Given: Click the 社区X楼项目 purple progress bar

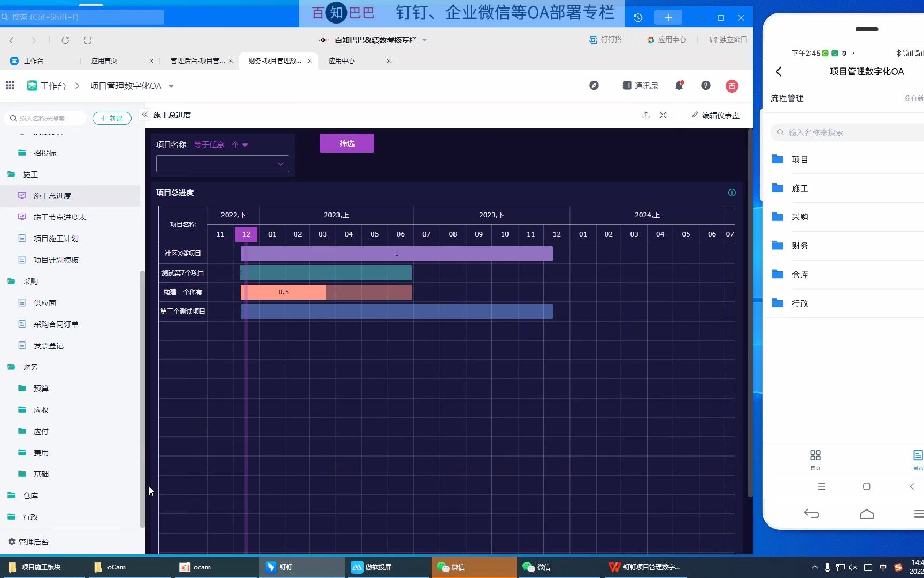Looking at the screenshot, I should (397, 254).
